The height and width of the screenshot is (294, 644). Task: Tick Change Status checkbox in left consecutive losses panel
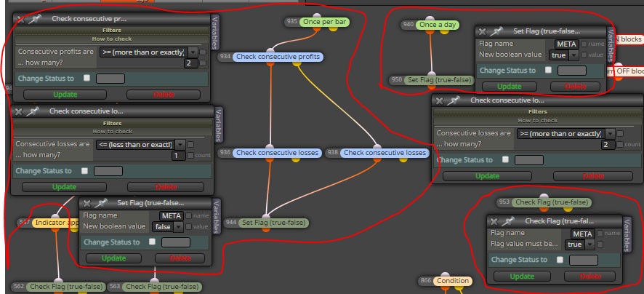coord(84,170)
